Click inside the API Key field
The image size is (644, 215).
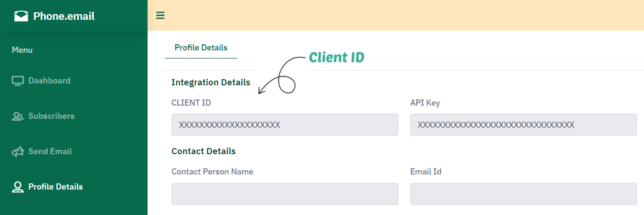pyautogui.click(x=523, y=125)
